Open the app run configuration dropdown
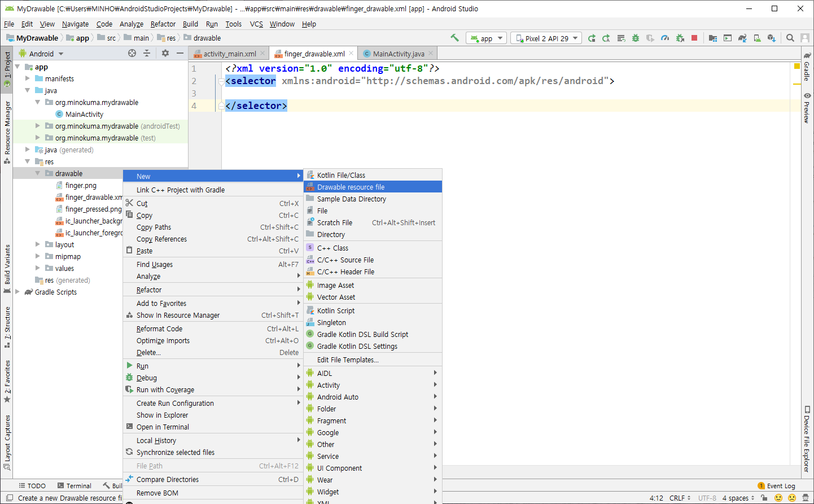The width and height of the screenshot is (814, 504). pyautogui.click(x=486, y=38)
